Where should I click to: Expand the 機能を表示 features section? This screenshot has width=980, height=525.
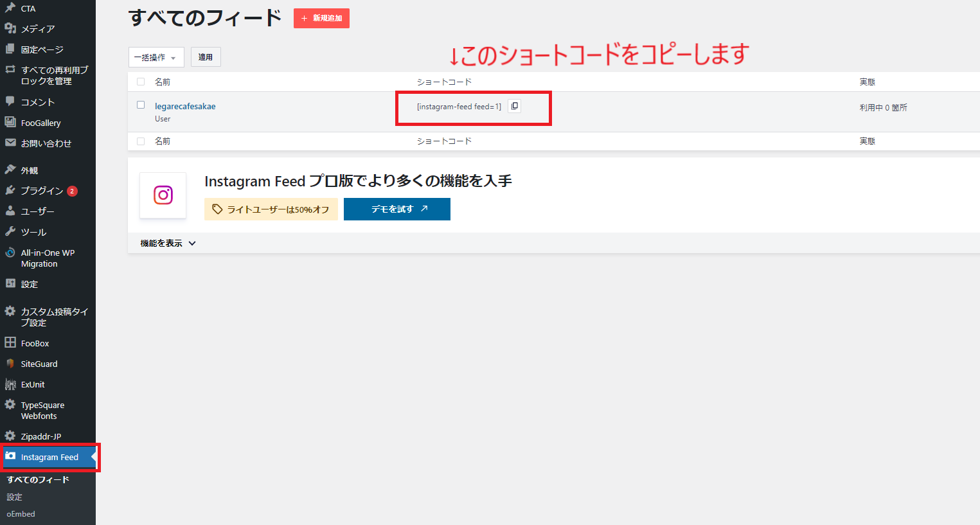(x=168, y=243)
